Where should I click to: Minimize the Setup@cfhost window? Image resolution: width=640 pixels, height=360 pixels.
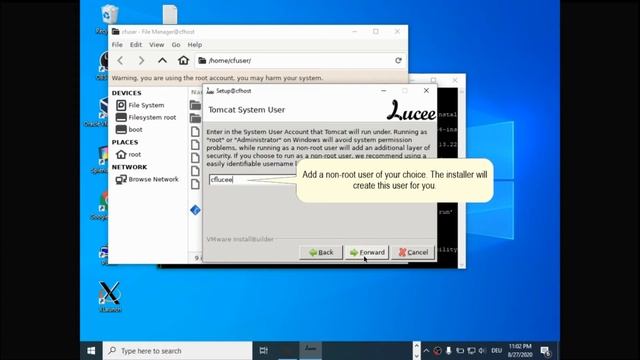(x=384, y=91)
